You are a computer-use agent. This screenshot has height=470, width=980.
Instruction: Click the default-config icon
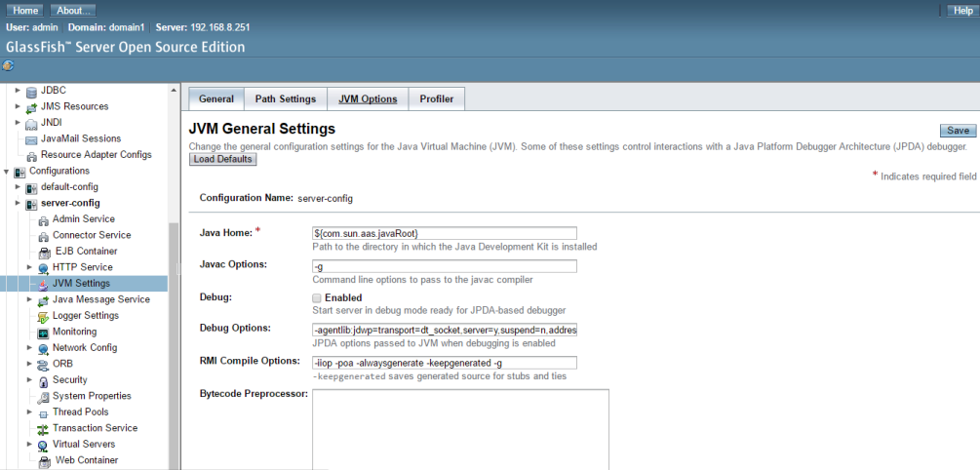click(x=30, y=187)
